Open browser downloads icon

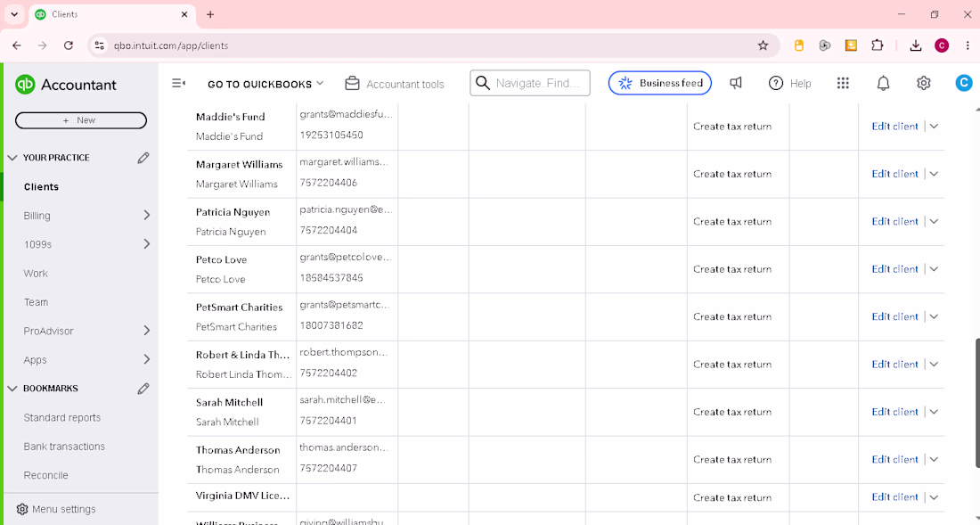[916, 45]
